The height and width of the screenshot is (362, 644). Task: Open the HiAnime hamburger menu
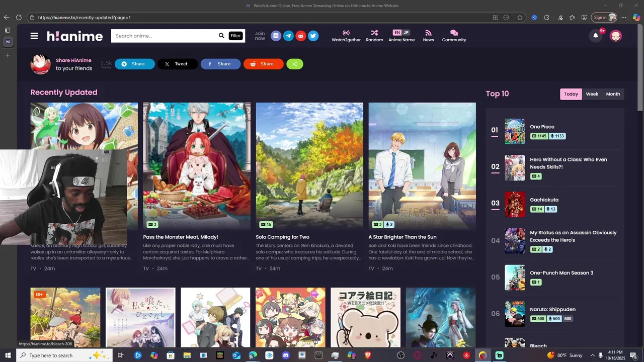coord(34,36)
